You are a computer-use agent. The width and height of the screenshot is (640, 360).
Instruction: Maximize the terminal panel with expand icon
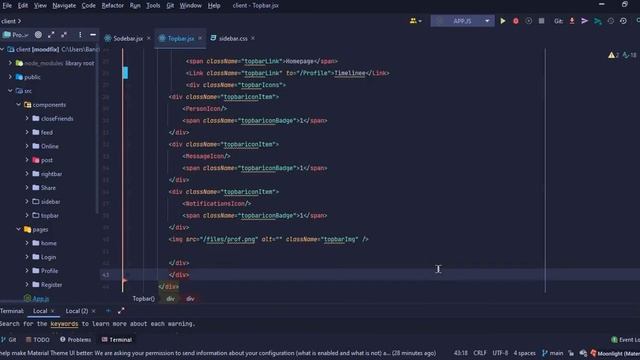click(121, 311)
